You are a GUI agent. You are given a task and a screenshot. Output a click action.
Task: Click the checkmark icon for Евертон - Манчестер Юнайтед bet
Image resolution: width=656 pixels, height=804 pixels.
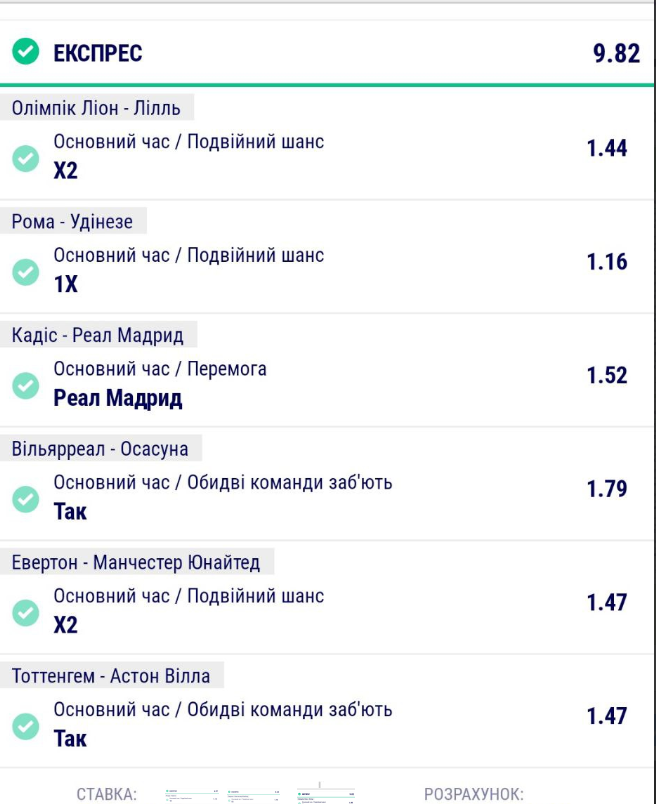pos(26,613)
